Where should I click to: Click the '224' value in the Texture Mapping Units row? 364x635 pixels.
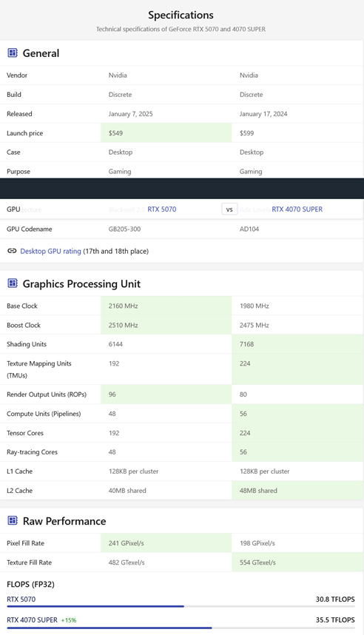pos(245,363)
